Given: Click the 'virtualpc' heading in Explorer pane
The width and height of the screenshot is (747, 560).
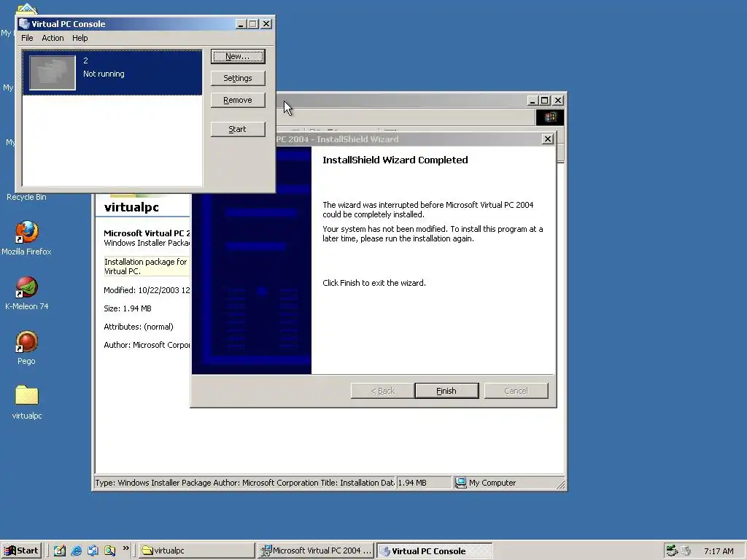Looking at the screenshot, I should coord(131,207).
